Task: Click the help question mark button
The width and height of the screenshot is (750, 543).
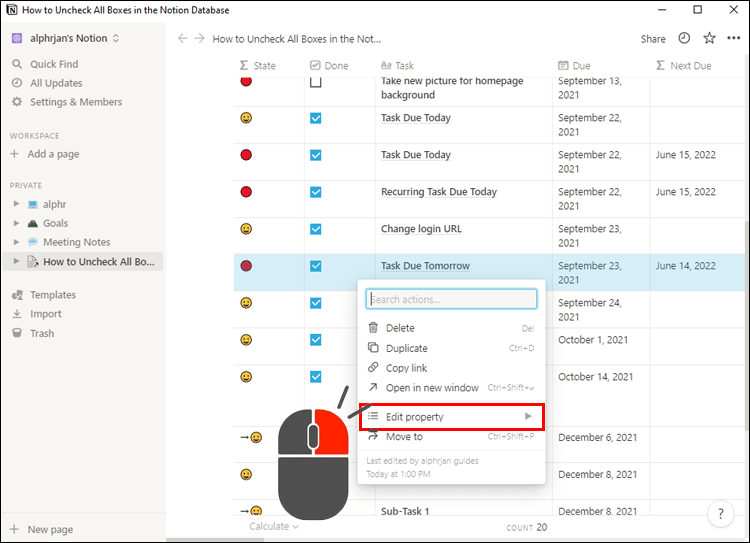Action: 720,514
